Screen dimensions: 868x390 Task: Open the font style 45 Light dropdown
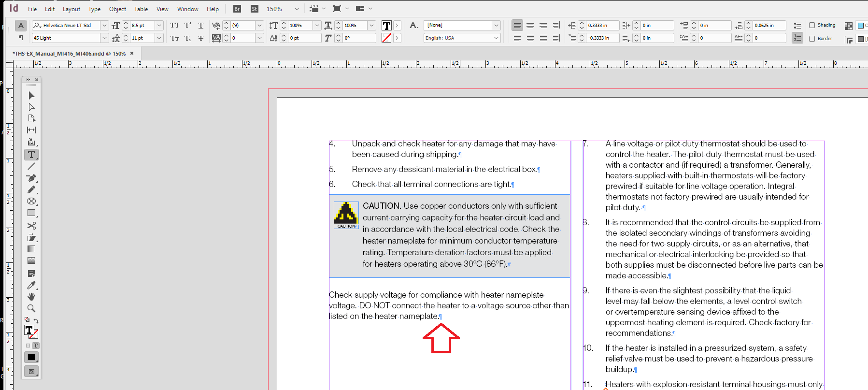tap(104, 38)
